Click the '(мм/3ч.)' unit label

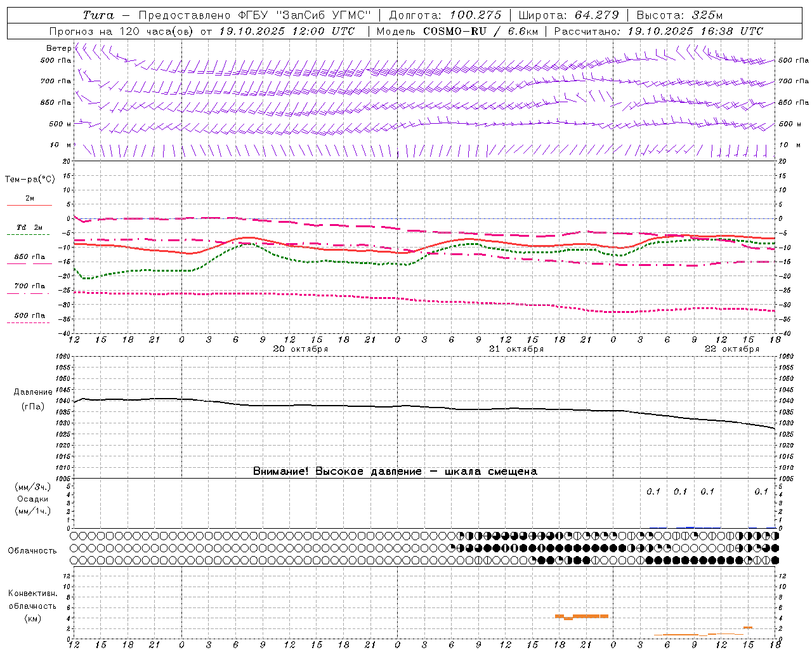pyautogui.click(x=33, y=487)
